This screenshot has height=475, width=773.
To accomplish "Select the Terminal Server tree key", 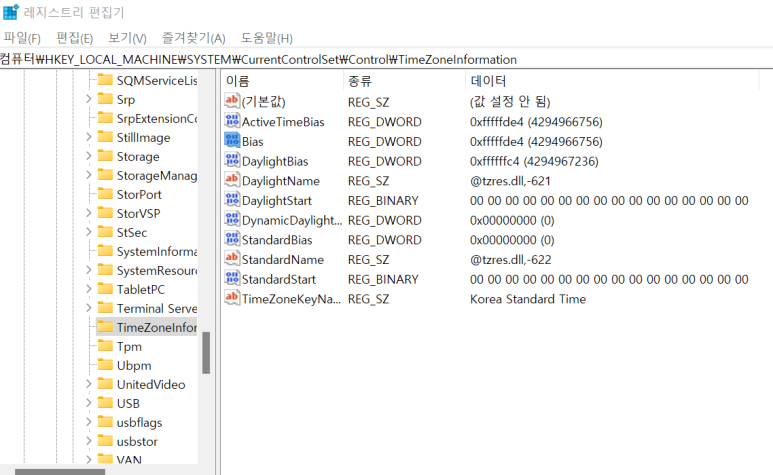I will click(157, 308).
